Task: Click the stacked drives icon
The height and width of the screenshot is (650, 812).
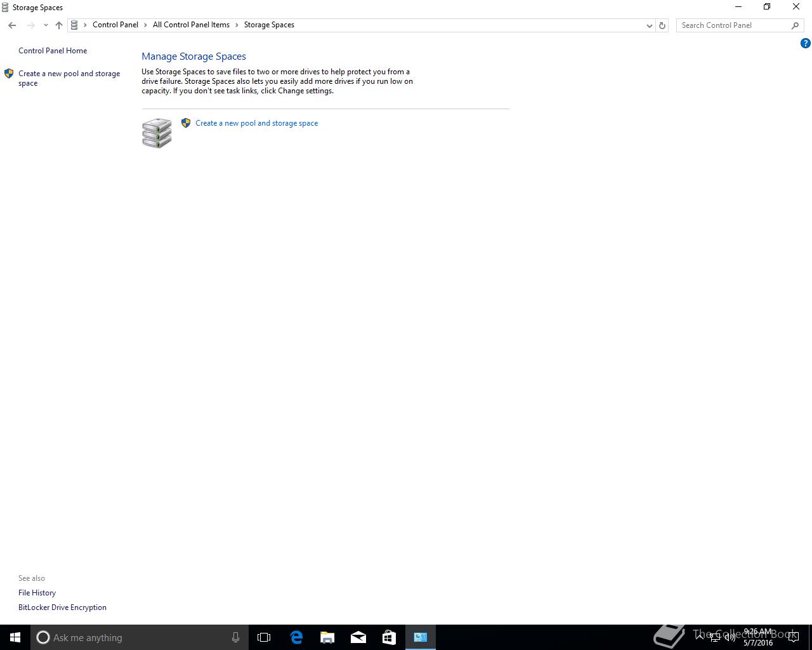Action: click(157, 133)
